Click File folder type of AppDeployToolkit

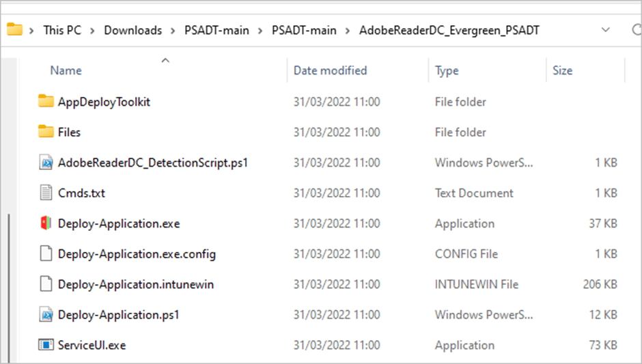(460, 102)
